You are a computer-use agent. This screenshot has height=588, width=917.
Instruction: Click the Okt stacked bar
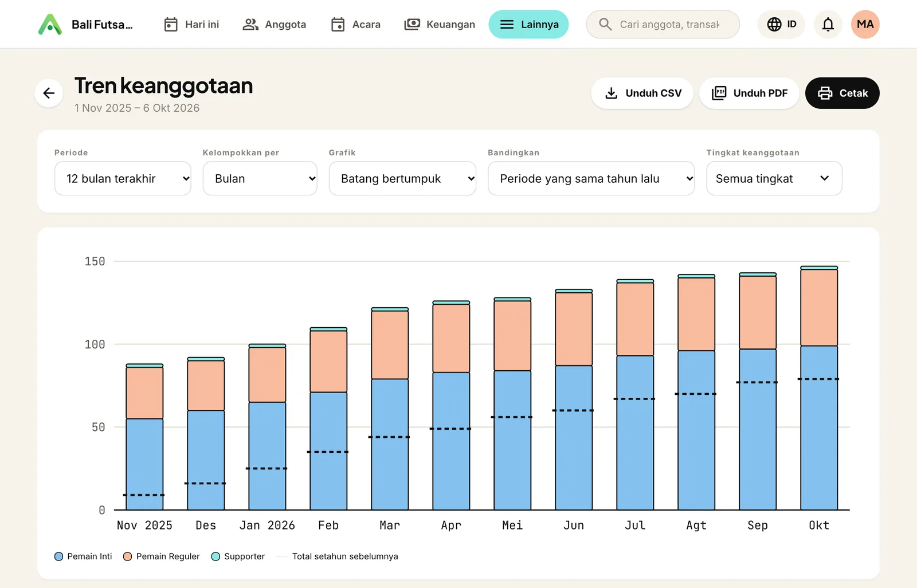point(819,388)
